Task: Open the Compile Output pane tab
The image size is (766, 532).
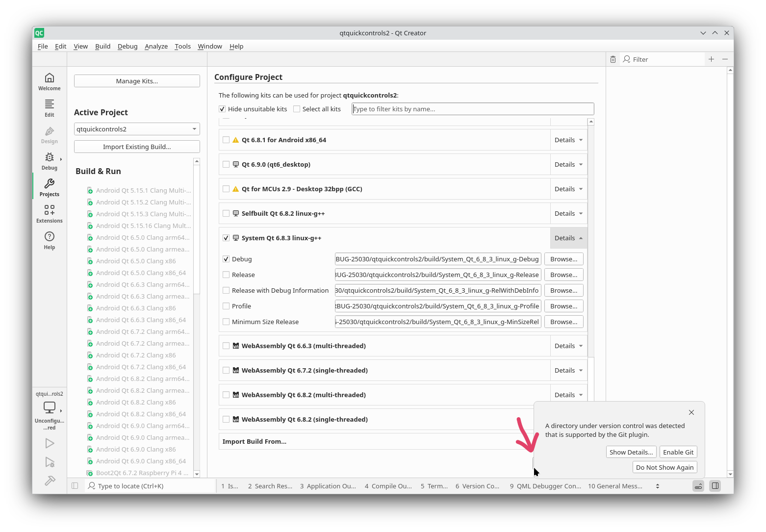Action: (x=388, y=486)
